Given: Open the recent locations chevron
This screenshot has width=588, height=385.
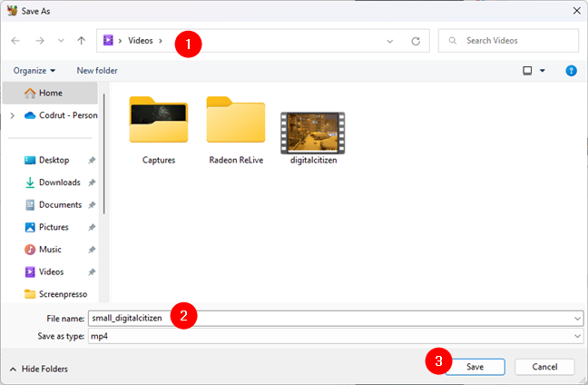Looking at the screenshot, I should [x=61, y=41].
